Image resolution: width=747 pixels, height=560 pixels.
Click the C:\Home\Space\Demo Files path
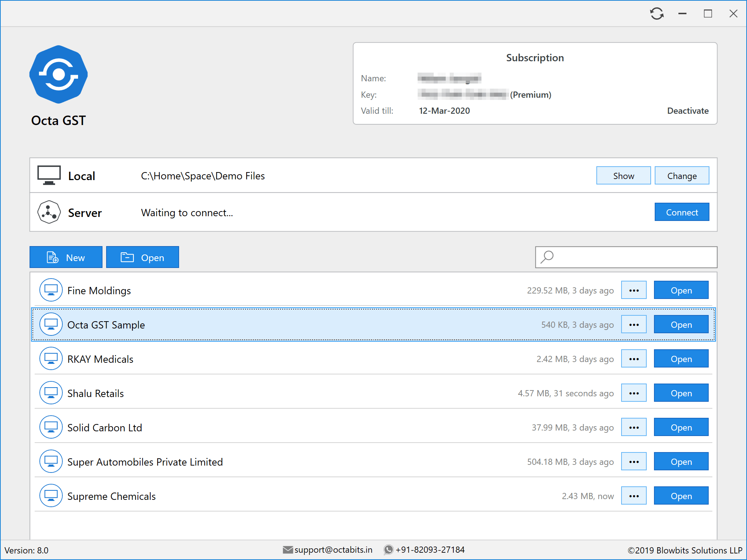point(203,176)
